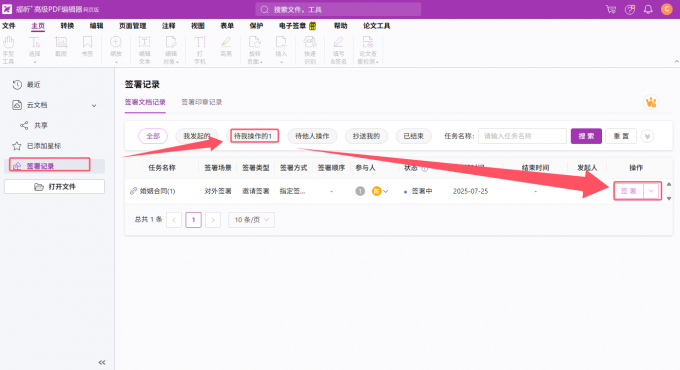Go to pagination page 1
This screenshot has height=370, width=680.
(x=193, y=220)
